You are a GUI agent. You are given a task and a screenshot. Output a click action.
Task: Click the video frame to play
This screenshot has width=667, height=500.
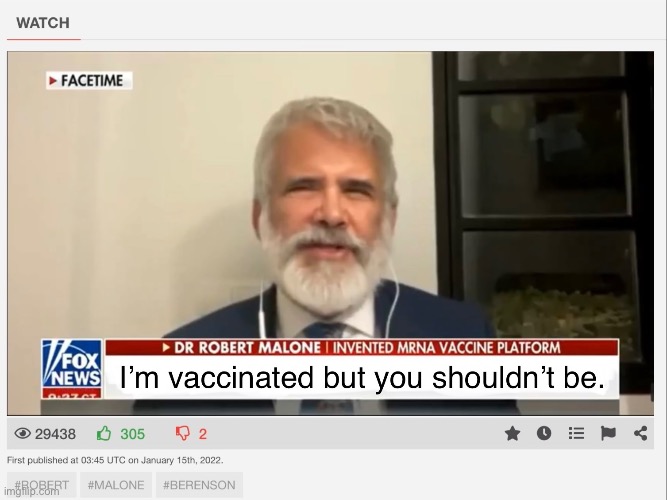(x=331, y=233)
